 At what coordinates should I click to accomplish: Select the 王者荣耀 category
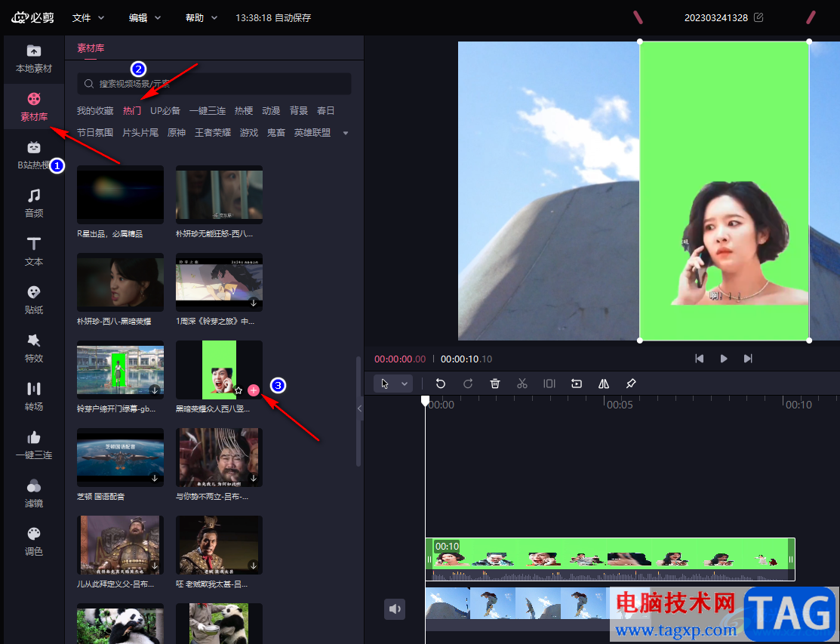pyautogui.click(x=213, y=132)
